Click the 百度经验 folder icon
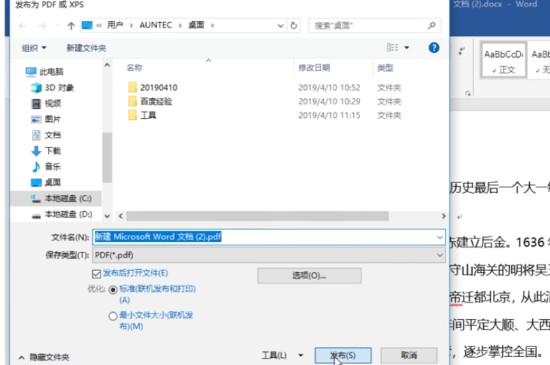The width and height of the screenshot is (550, 365). [x=133, y=101]
